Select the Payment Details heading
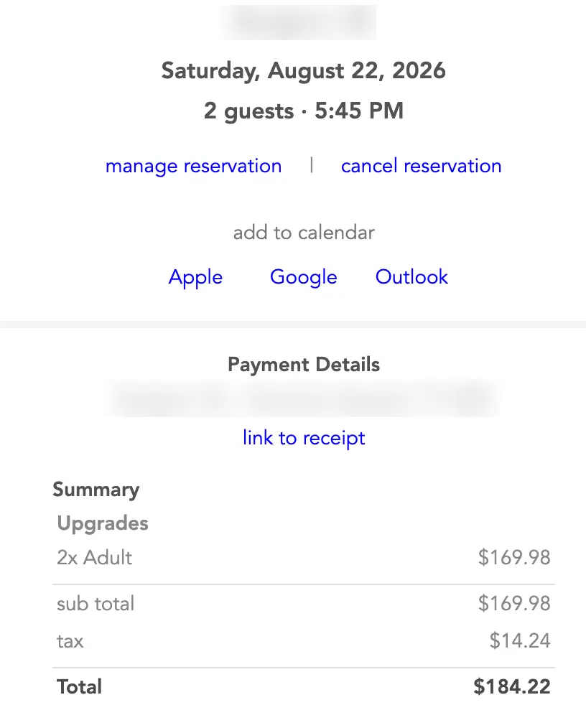This screenshot has width=586, height=728. point(304,365)
